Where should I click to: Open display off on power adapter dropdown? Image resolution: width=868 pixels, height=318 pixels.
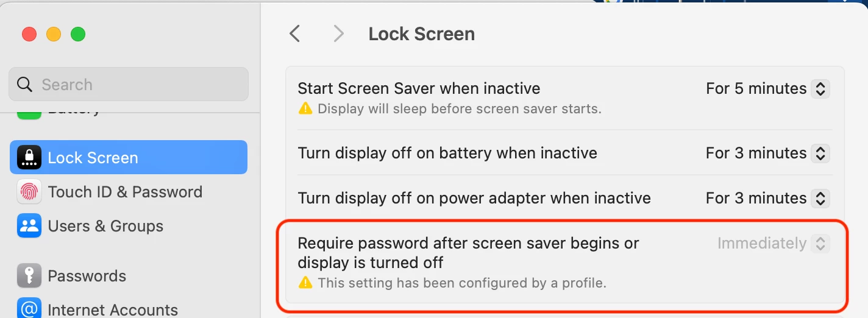(767, 198)
